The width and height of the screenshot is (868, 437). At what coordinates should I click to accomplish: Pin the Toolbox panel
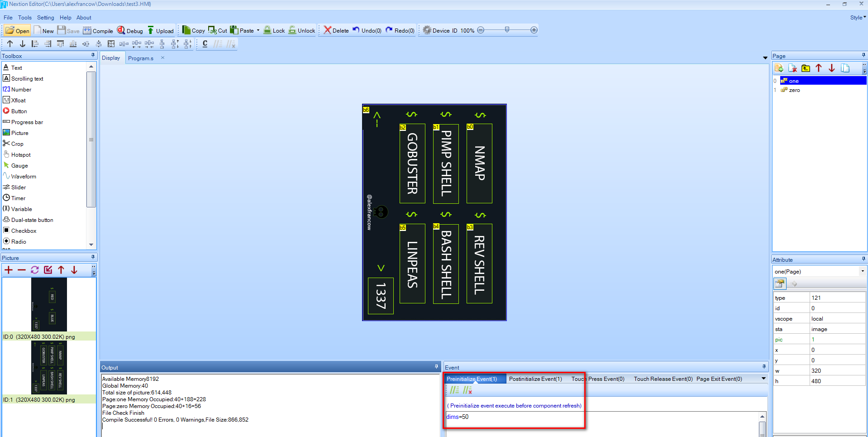[93, 55]
